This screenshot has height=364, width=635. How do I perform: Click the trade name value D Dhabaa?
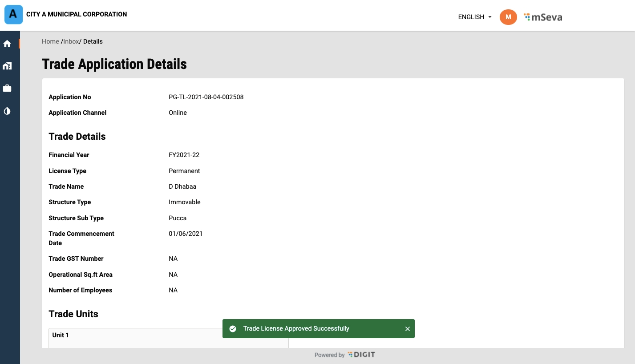point(182,186)
